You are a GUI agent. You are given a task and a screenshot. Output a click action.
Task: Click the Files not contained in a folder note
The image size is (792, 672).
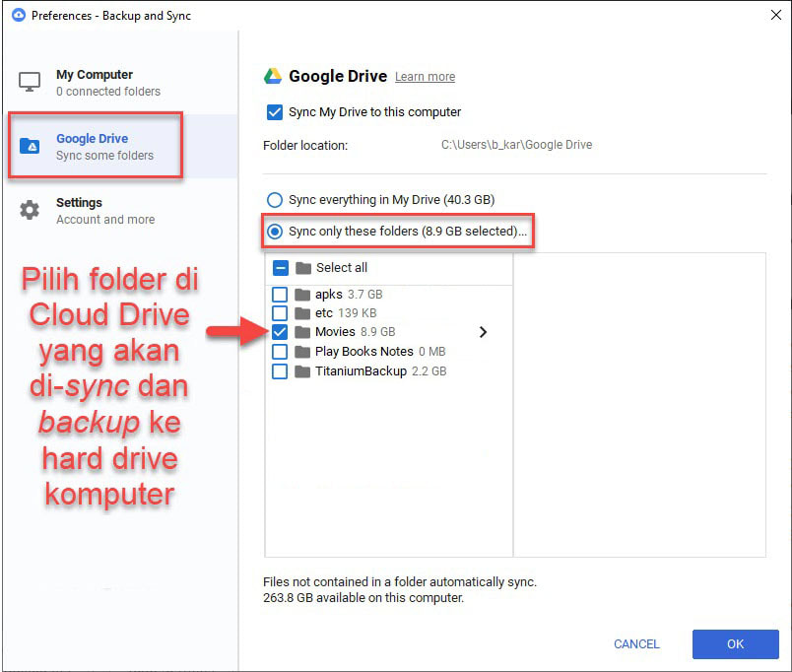(x=400, y=582)
